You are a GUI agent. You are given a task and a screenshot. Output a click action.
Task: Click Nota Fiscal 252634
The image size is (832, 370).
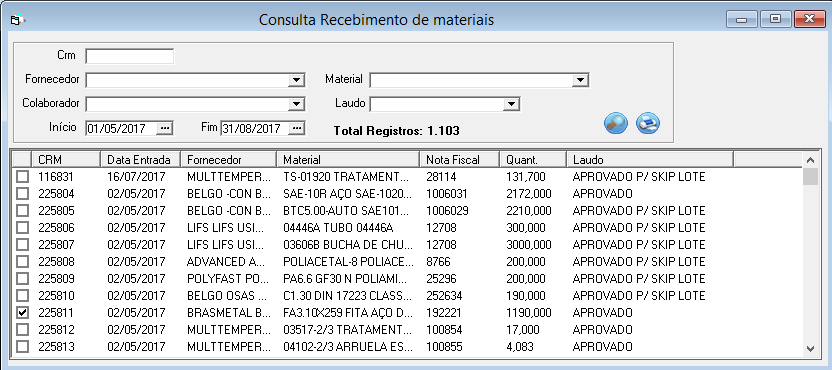click(x=444, y=296)
